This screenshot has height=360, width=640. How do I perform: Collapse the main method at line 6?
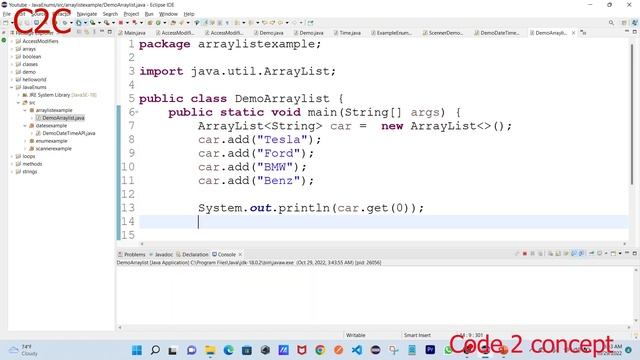[x=137, y=112]
